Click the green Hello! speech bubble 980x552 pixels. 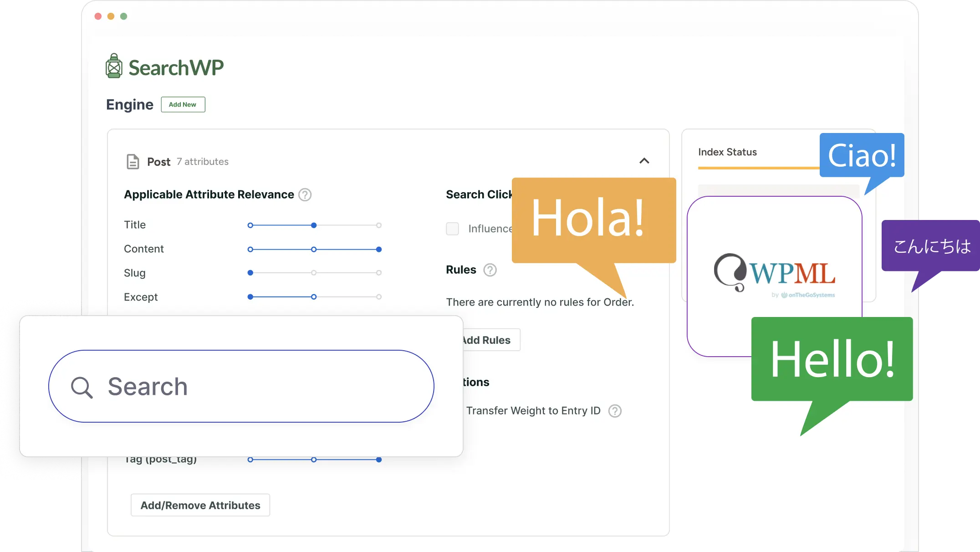[832, 360]
